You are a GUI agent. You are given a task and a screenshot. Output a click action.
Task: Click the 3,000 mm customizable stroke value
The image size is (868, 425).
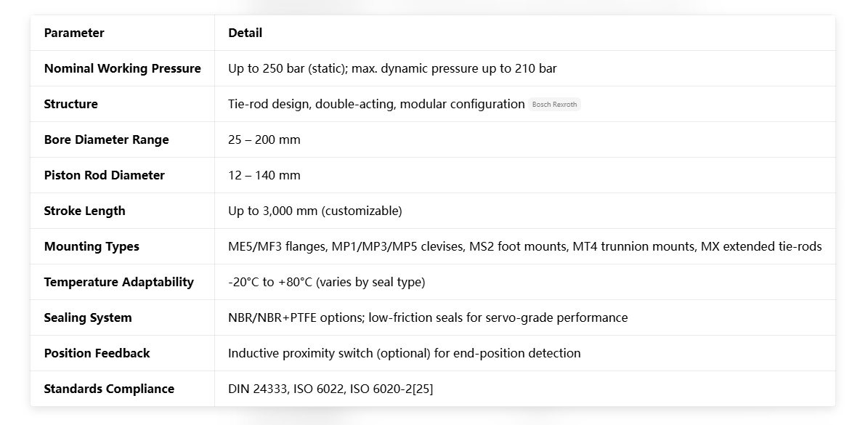coord(315,211)
